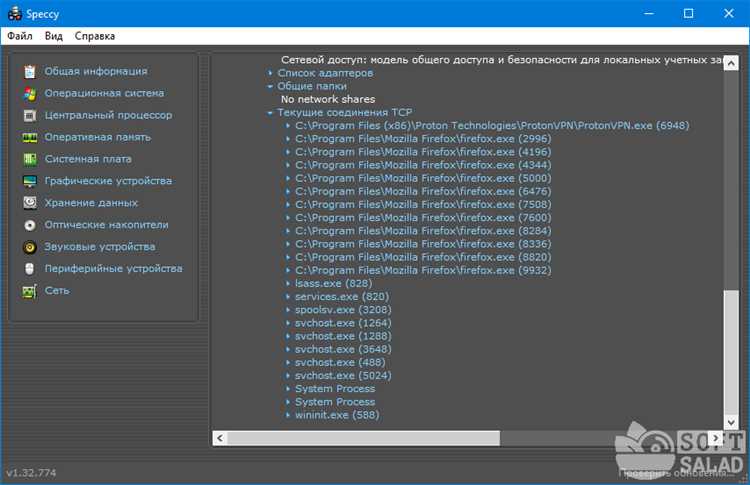Expand firefox.exe (2996) connection entry

(288, 139)
